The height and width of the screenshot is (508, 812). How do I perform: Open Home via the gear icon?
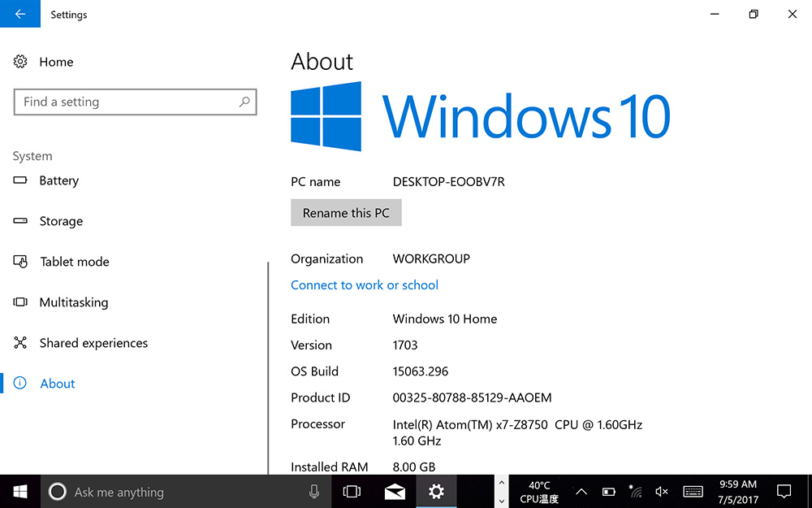tap(20, 62)
